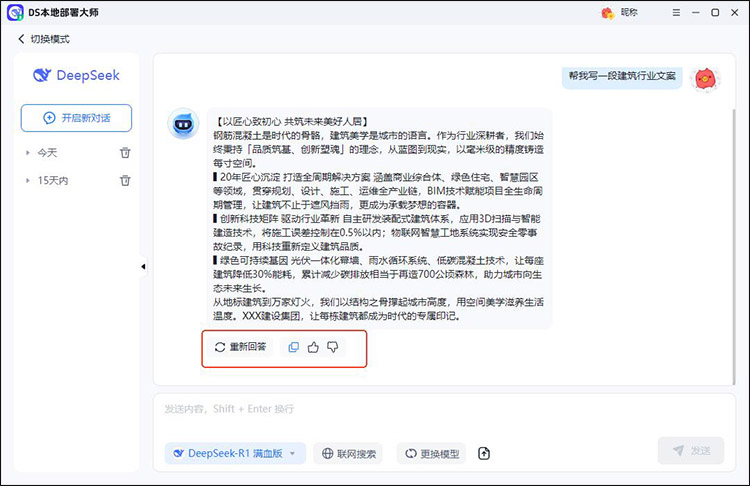The height and width of the screenshot is (486, 750).
Task: Click the red user avatar in chat
Action: [x=705, y=79]
